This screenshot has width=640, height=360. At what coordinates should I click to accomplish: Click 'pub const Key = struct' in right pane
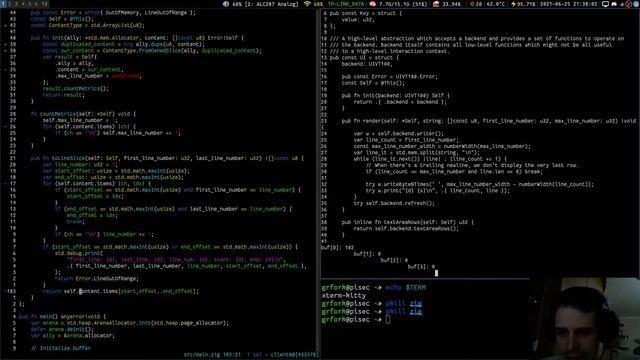(366, 13)
